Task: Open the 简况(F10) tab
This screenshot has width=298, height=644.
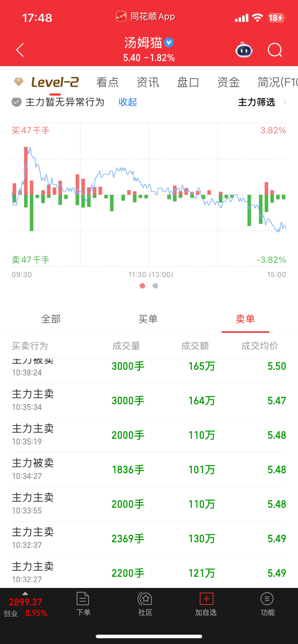Action: click(277, 82)
